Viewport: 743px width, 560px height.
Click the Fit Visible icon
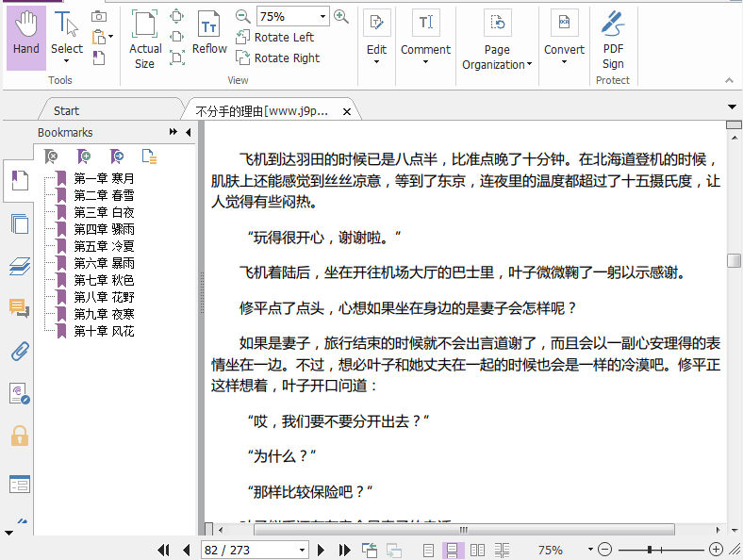(x=176, y=58)
